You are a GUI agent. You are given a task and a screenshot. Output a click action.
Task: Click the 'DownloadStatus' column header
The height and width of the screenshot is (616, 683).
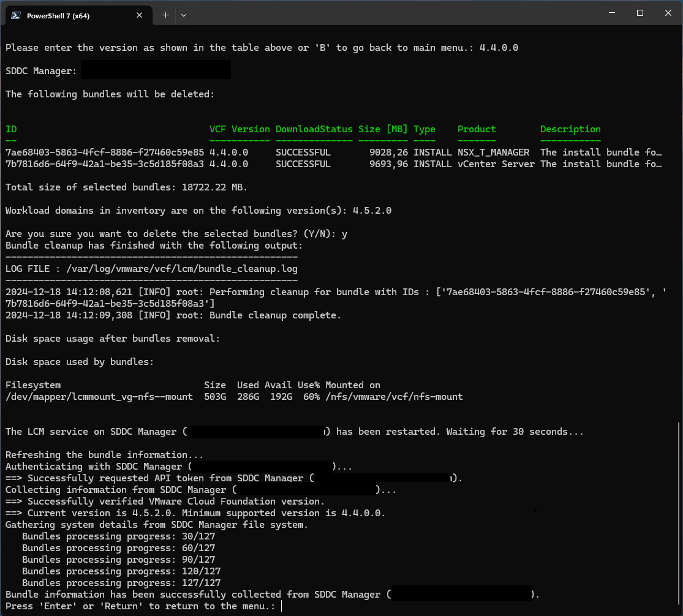tap(314, 129)
